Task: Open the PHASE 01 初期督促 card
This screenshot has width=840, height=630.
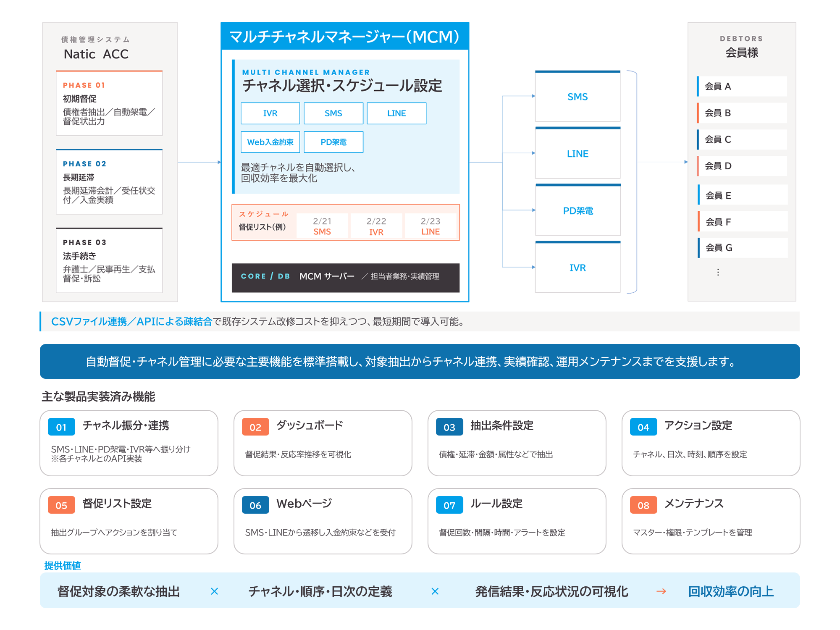Action: coord(109,103)
